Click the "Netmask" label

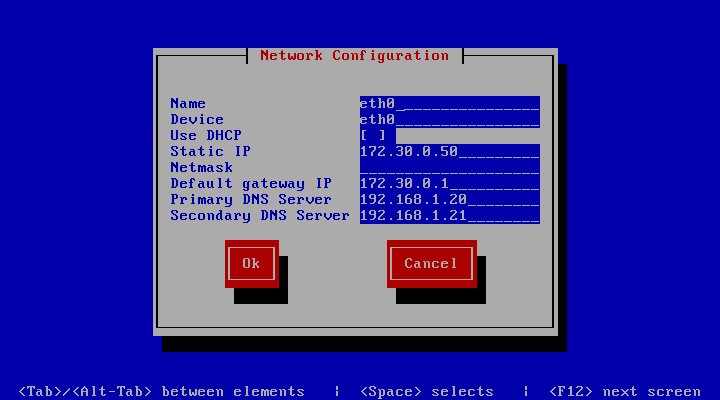point(202,168)
